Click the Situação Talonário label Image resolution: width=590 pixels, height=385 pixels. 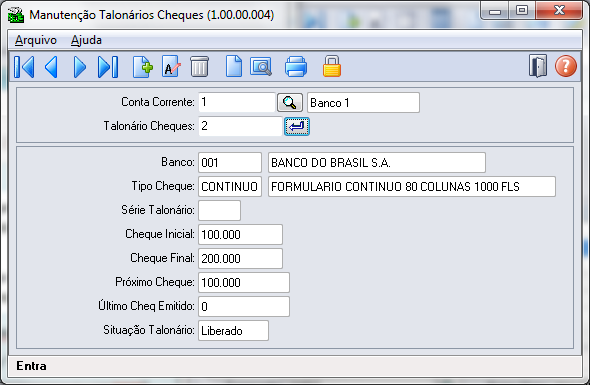click(x=149, y=330)
